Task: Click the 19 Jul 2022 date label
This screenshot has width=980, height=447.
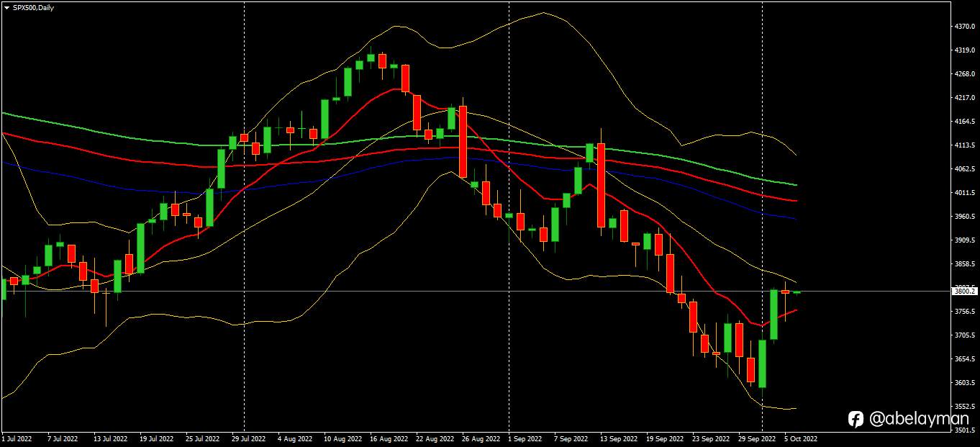Action: [x=156, y=438]
